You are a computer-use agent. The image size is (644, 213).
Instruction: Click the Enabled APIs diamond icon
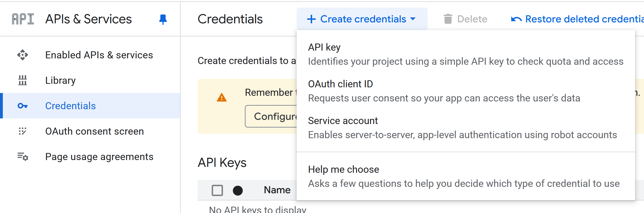click(23, 55)
